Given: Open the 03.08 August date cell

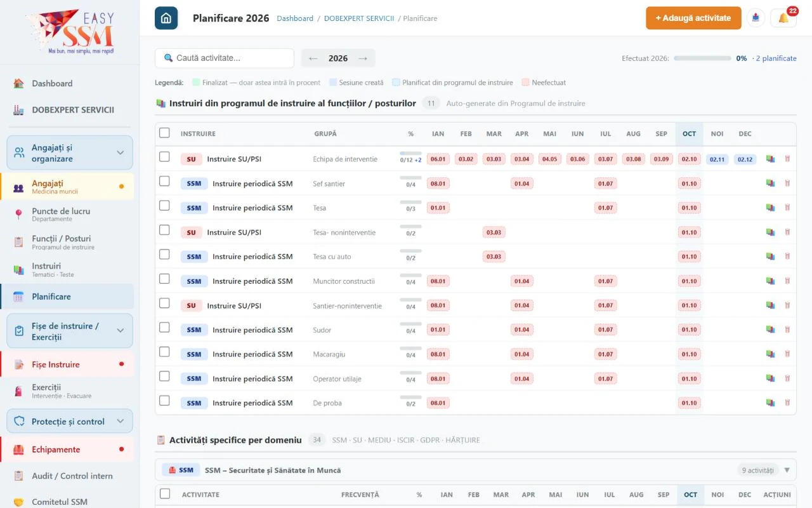Looking at the screenshot, I should (x=633, y=159).
